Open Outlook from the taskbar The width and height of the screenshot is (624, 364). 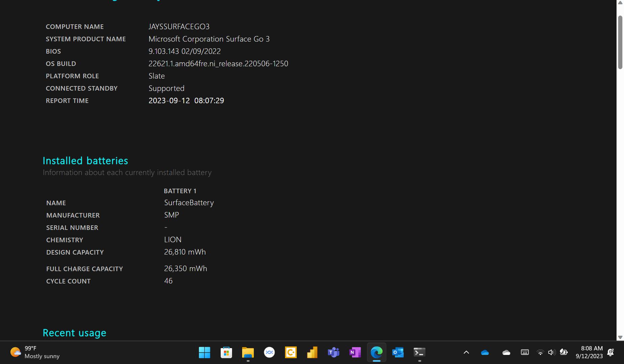tap(398, 353)
